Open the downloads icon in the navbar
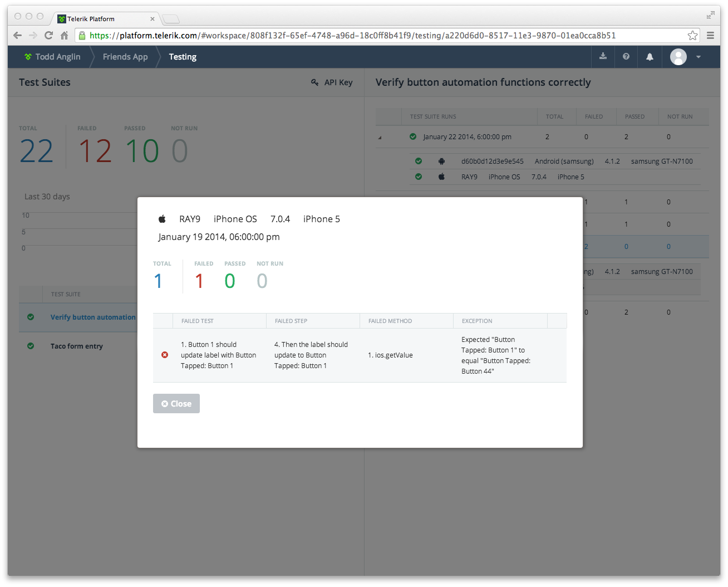 603,56
